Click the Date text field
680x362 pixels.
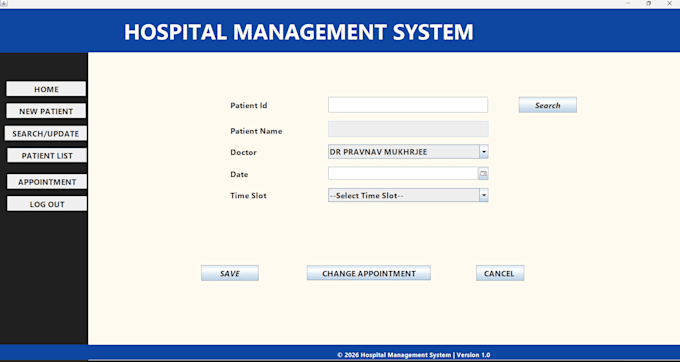point(403,173)
